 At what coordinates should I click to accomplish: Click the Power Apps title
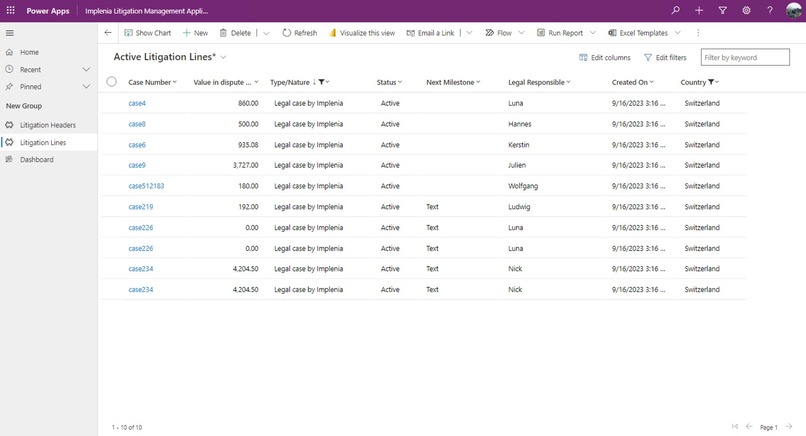click(x=48, y=11)
